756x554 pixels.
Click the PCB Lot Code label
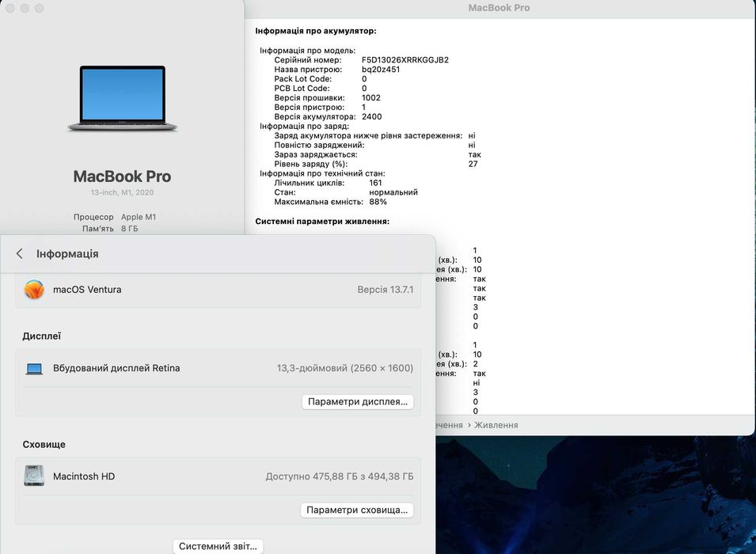click(x=302, y=88)
